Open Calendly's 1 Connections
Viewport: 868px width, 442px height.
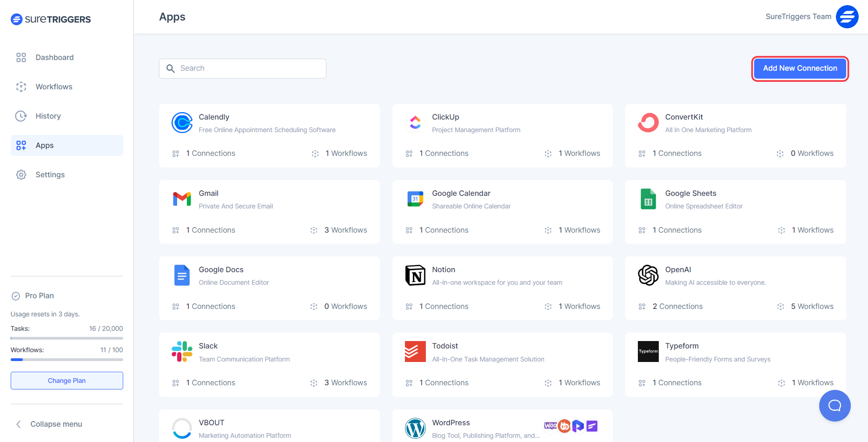coord(204,154)
